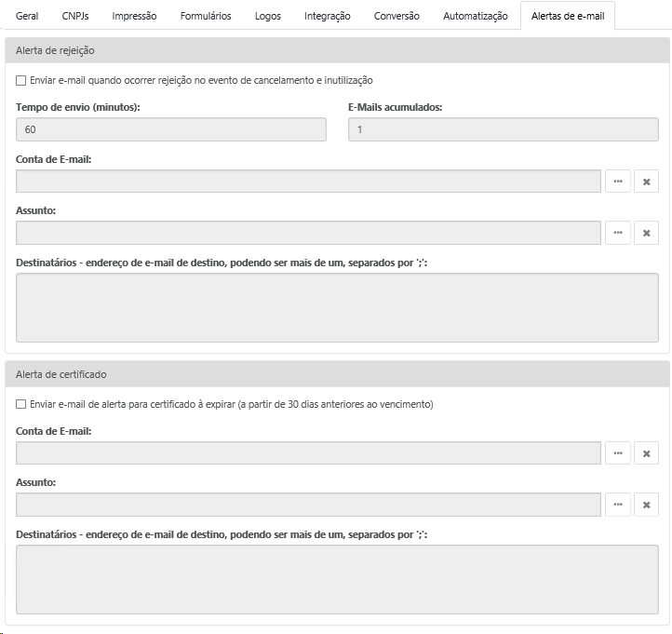
Task: Go to the Impressão tab
Action: (x=134, y=16)
